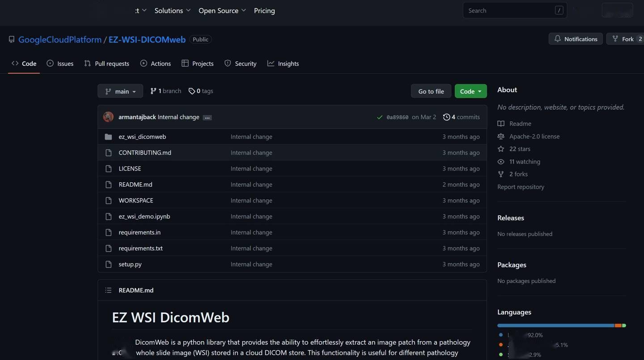Click the tag icon next to 0 tags
This screenshot has height=360, width=644.
[192, 91]
